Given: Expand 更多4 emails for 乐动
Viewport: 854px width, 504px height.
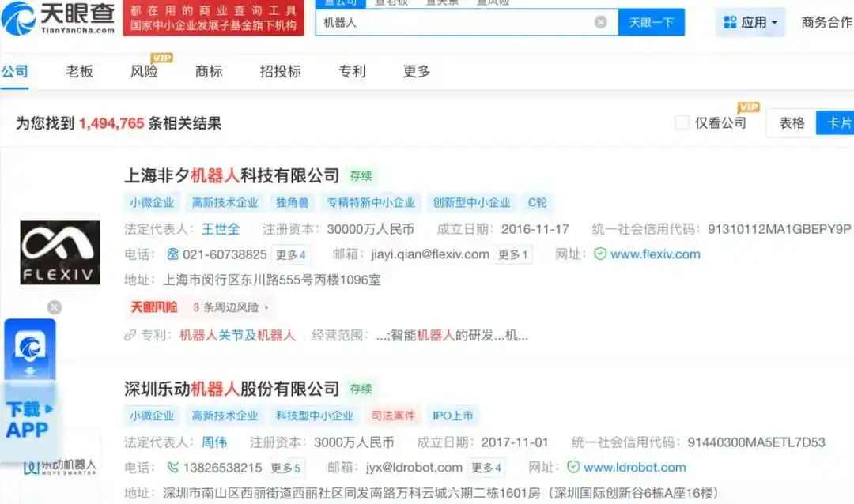Looking at the screenshot, I should tap(486, 468).
